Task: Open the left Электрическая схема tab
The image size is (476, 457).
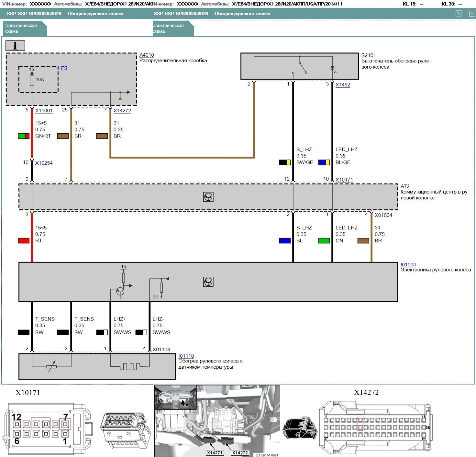Action: 25,28
